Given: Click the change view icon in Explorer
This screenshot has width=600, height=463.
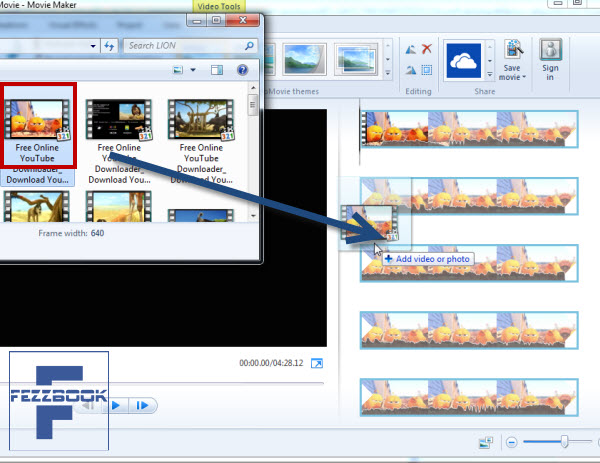Looking at the screenshot, I should click(x=178, y=70).
